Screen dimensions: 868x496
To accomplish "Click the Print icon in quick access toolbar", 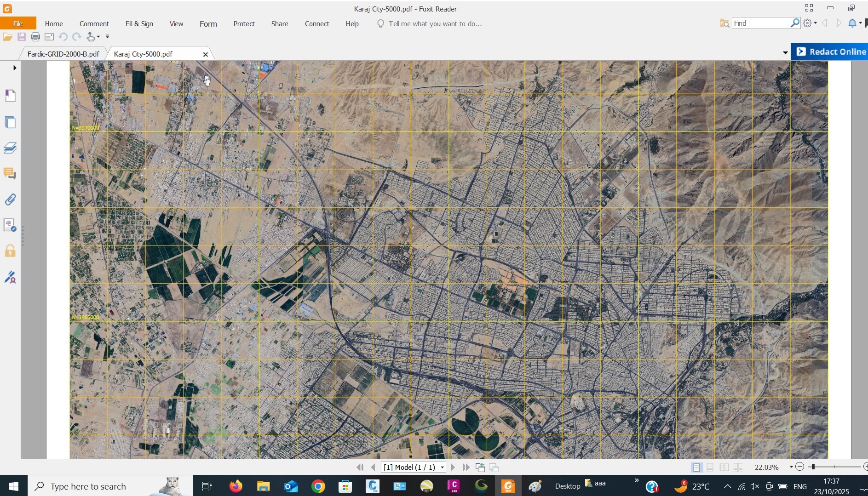I will coord(35,37).
